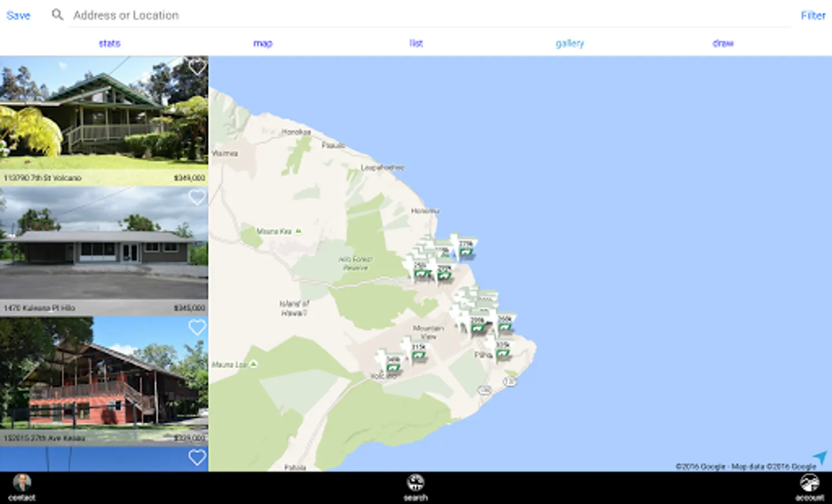The image size is (832, 504).
Task: Select the 325k marker near Pahoa
Action: [x=502, y=349]
